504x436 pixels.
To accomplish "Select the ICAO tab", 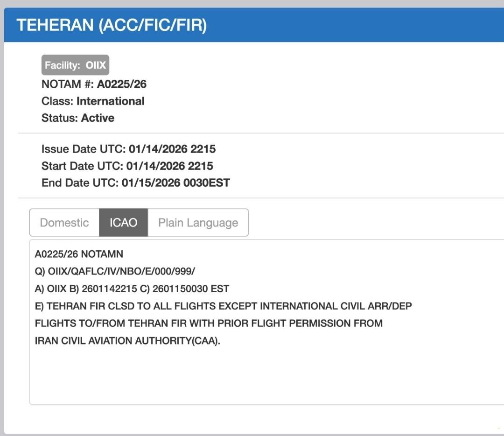I will click(x=123, y=223).
